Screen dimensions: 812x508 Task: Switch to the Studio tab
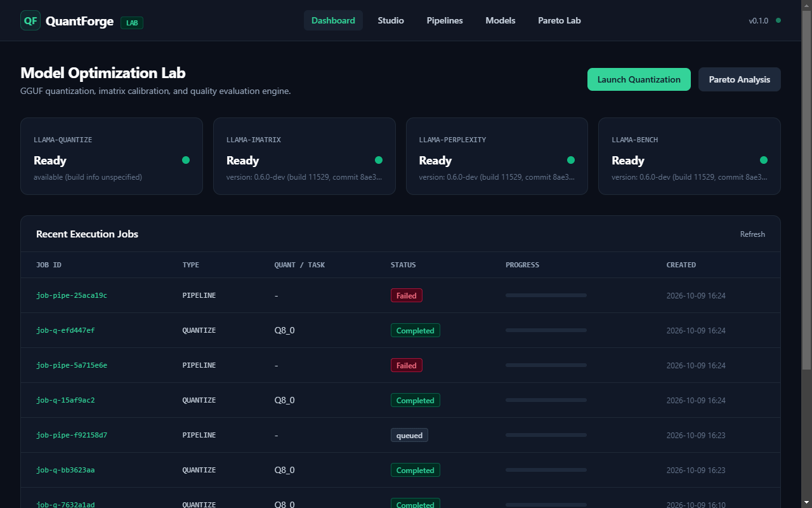pyautogui.click(x=391, y=20)
